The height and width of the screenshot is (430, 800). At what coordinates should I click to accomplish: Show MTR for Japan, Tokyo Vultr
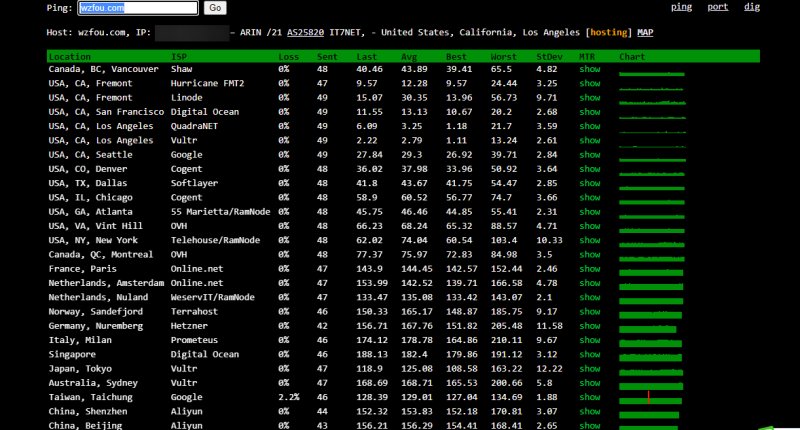589,369
